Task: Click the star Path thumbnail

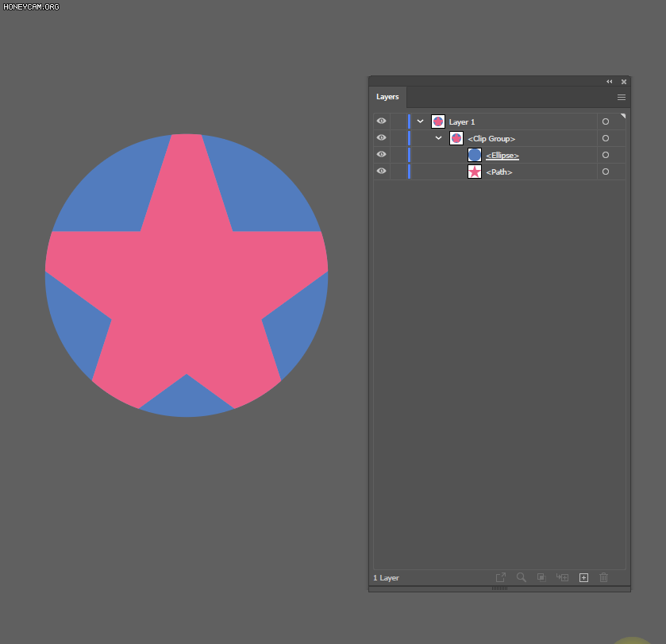Action: coord(475,172)
